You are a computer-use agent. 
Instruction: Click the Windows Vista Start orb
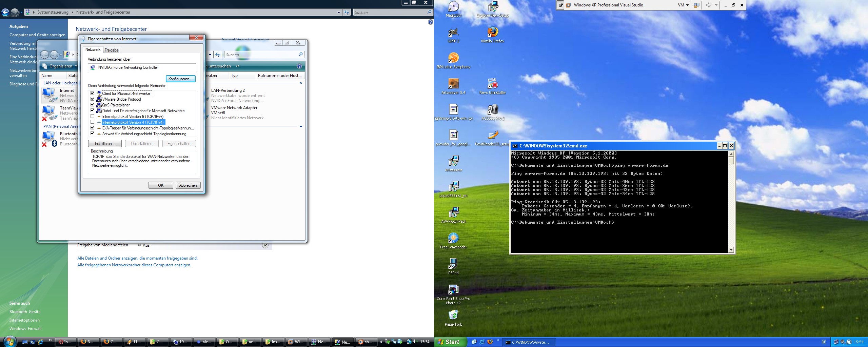(9, 341)
